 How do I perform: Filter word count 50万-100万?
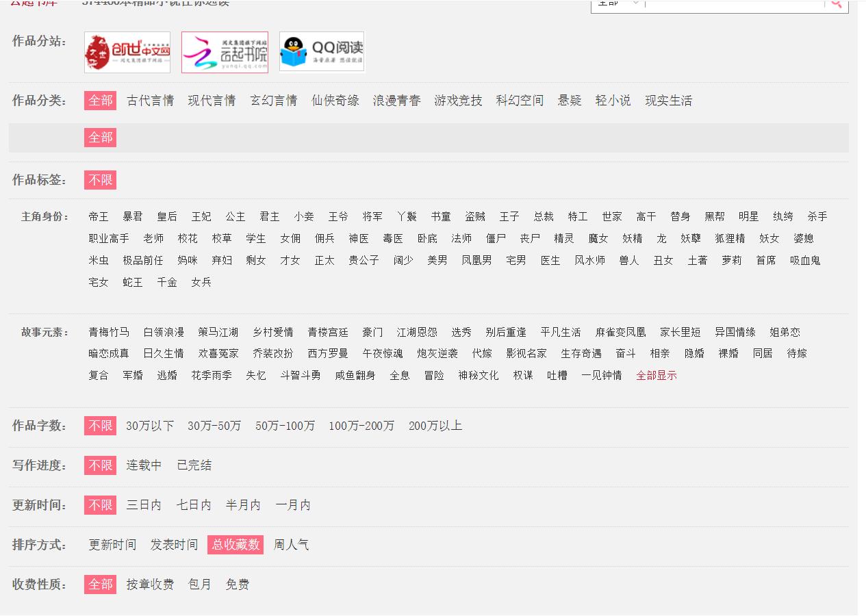coord(285,426)
